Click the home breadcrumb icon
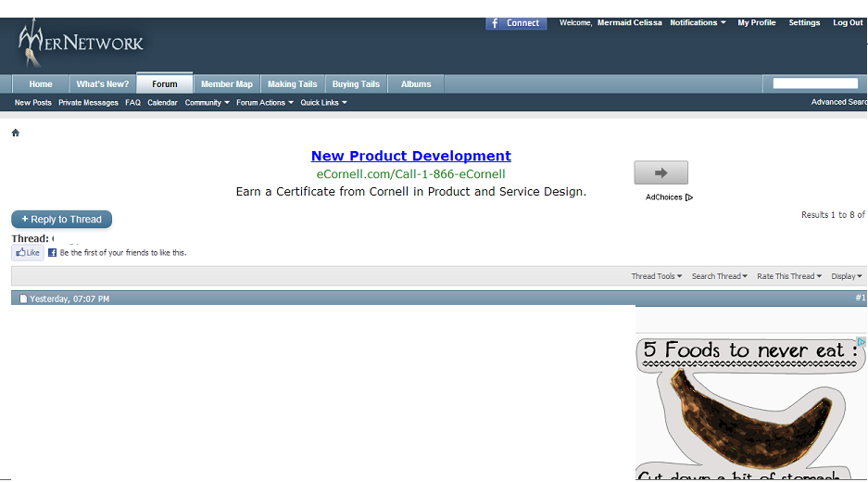 pos(16,133)
